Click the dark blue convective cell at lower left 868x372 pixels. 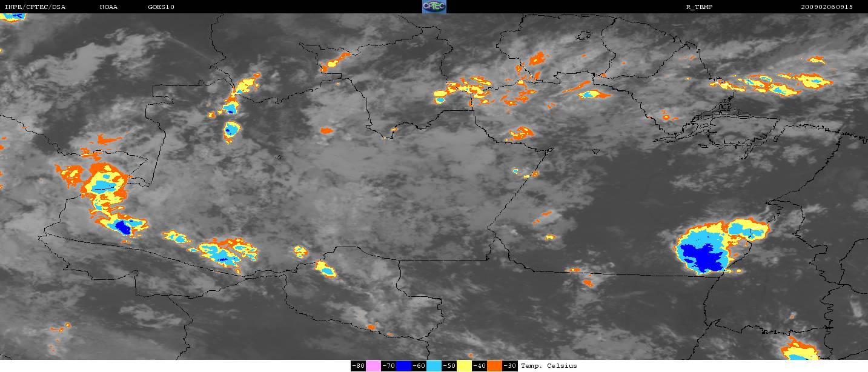[124, 227]
